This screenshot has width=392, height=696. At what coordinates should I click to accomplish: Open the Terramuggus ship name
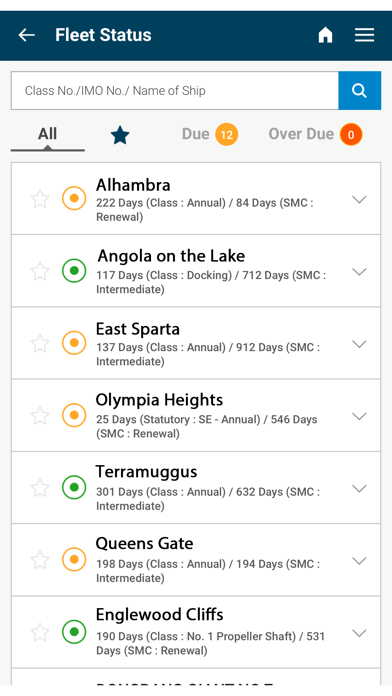click(147, 471)
